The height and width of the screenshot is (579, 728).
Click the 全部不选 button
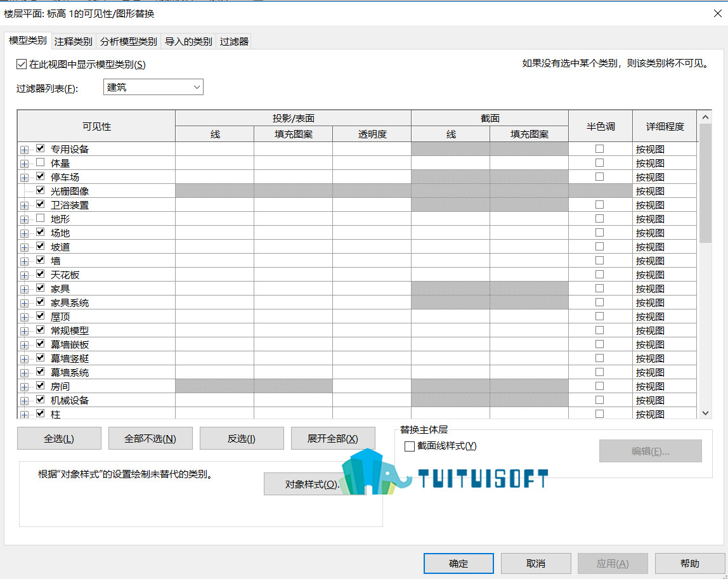[x=150, y=438]
